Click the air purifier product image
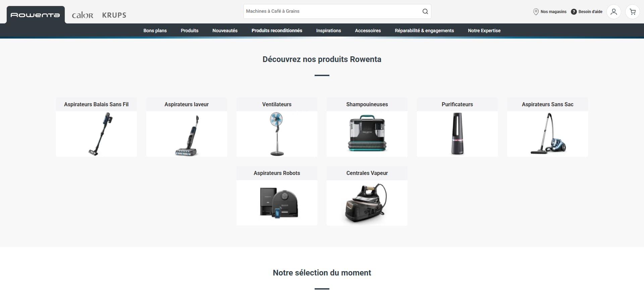The width and height of the screenshot is (644, 308). 457,134
